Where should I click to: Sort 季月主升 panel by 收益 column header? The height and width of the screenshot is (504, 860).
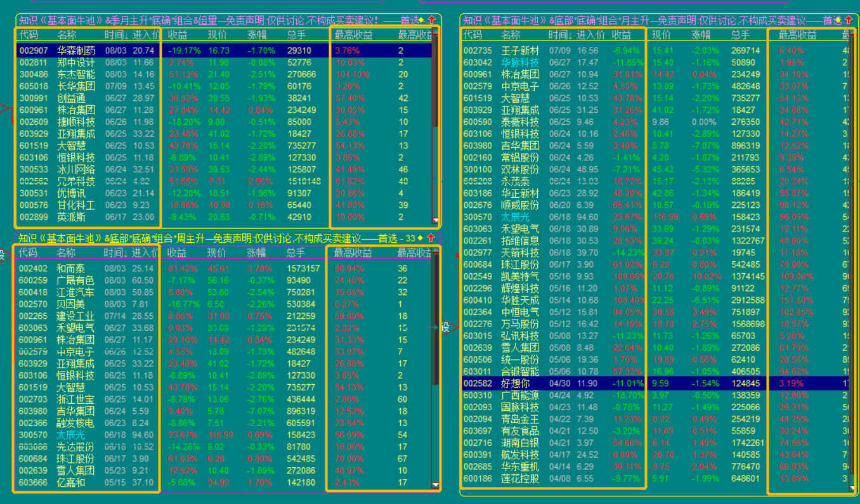[x=178, y=34]
